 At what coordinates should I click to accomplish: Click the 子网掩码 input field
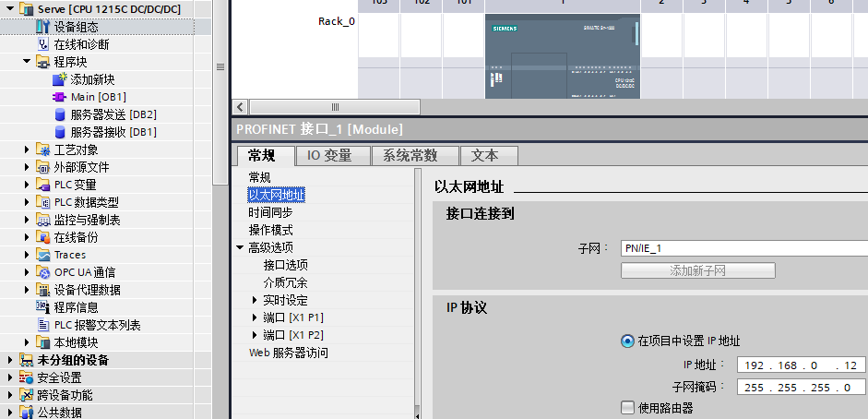point(801,388)
